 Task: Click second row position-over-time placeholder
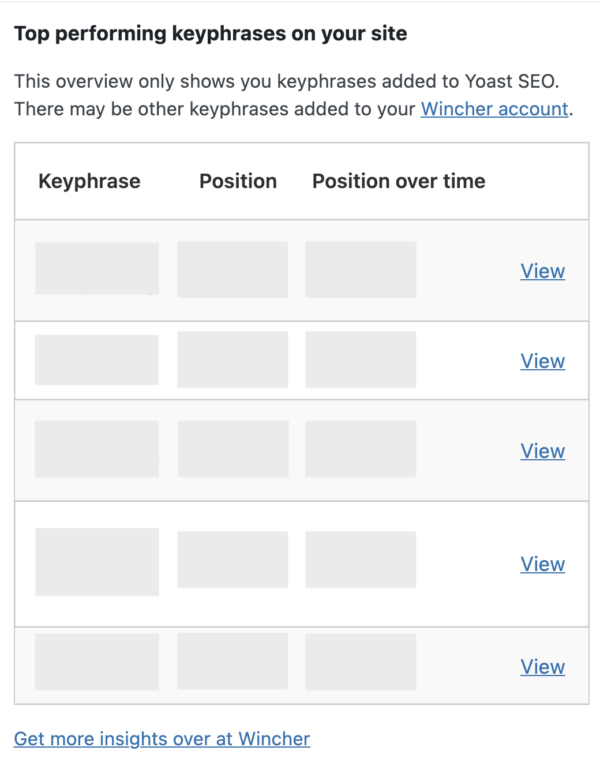point(360,360)
